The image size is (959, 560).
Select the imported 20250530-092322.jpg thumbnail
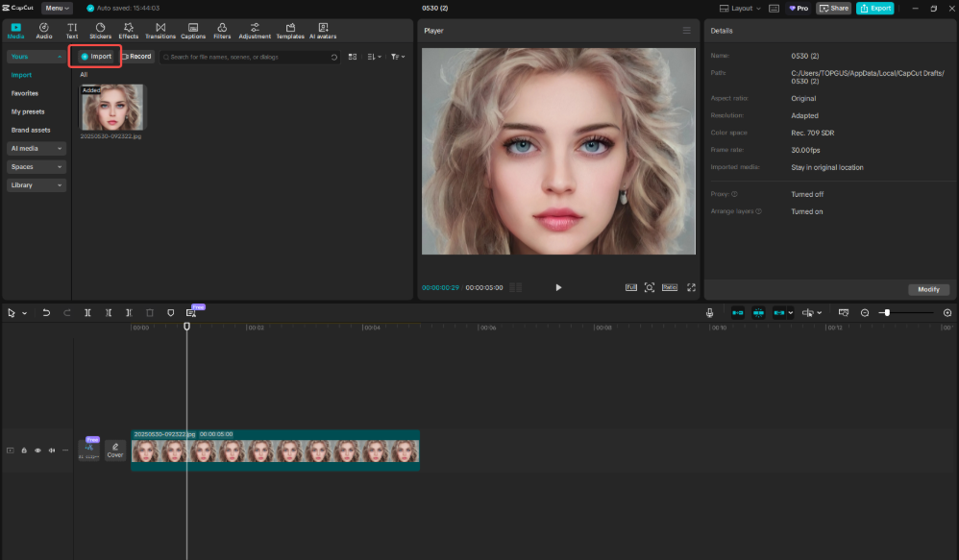point(112,108)
